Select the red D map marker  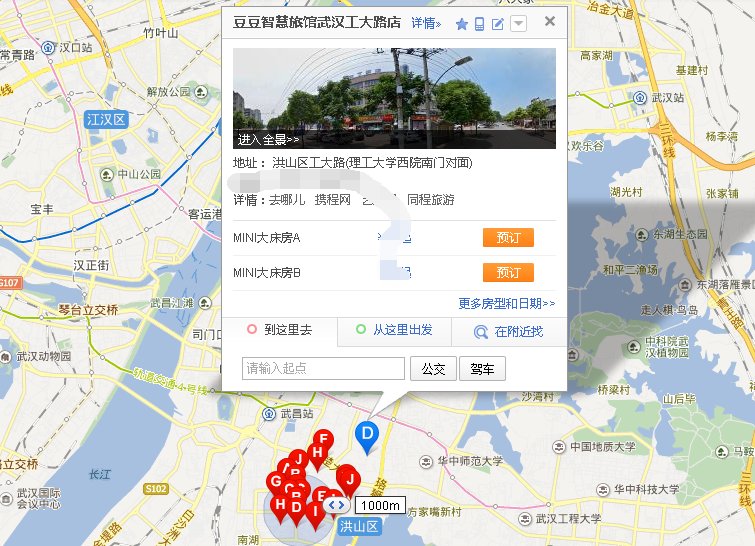(x=297, y=511)
